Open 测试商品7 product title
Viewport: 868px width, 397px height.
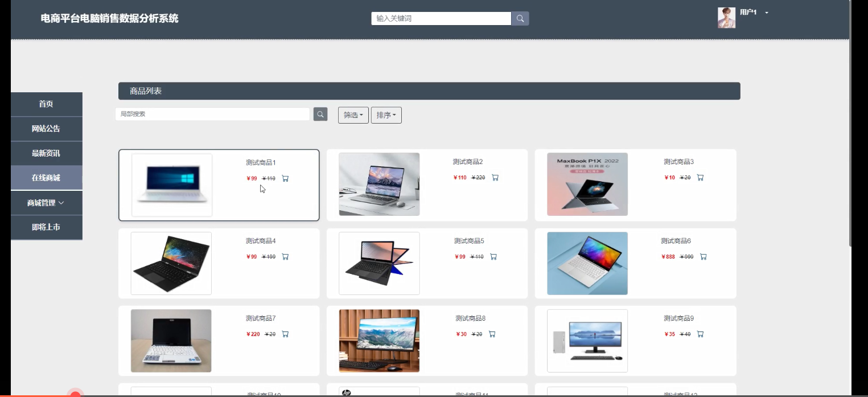261,318
